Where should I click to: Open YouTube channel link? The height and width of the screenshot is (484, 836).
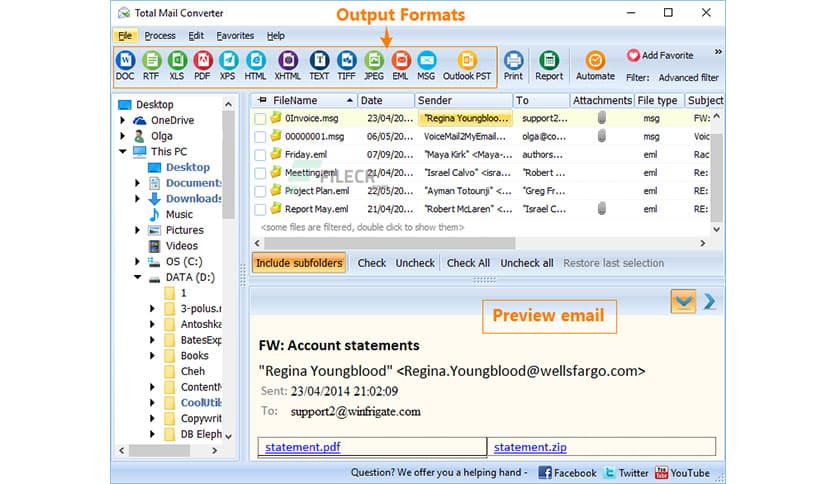coord(682,473)
